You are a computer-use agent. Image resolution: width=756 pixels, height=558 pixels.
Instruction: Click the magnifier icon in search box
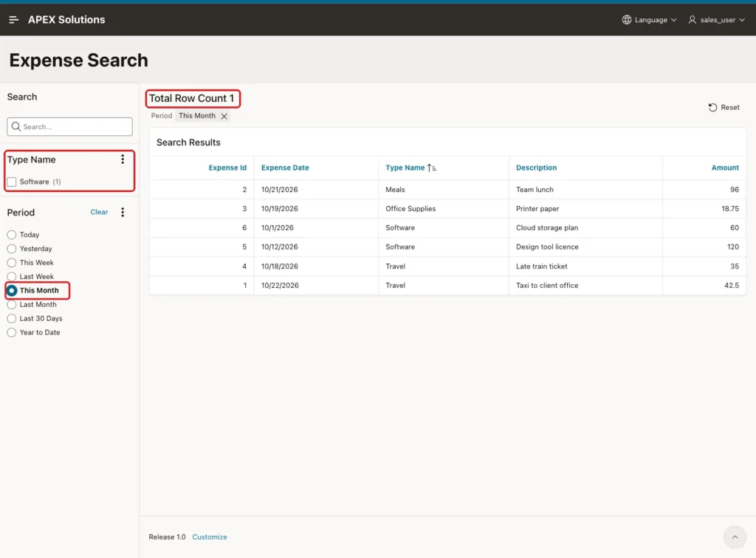[16, 126]
